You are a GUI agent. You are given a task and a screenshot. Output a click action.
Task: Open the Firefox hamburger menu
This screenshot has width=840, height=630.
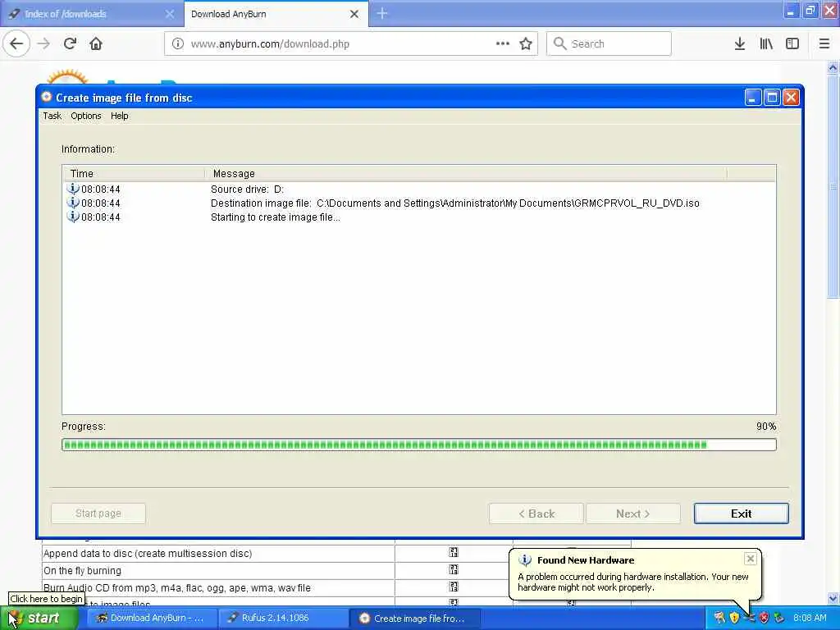point(824,43)
